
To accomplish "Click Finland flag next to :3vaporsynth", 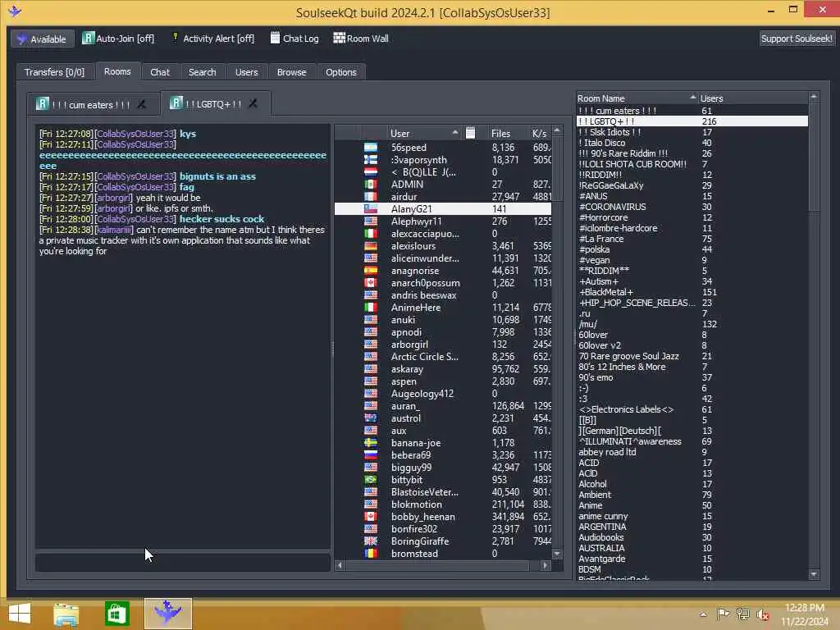I will [370, 160].
